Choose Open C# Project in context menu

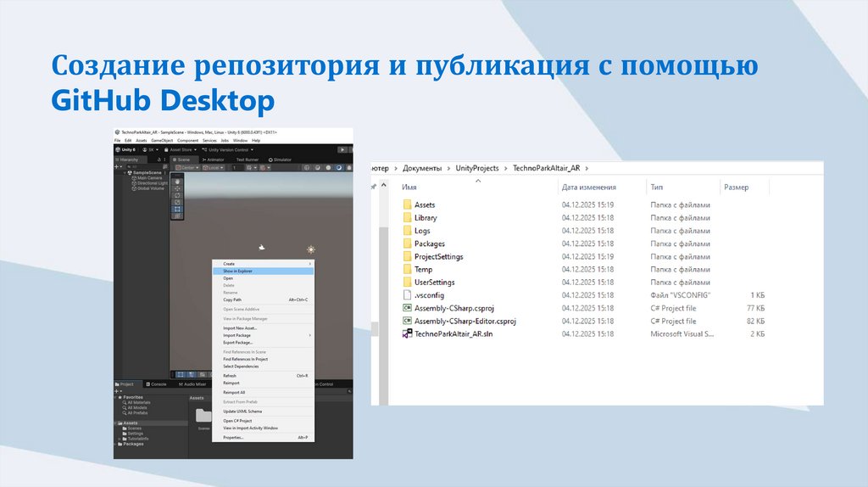pos(263,421)
